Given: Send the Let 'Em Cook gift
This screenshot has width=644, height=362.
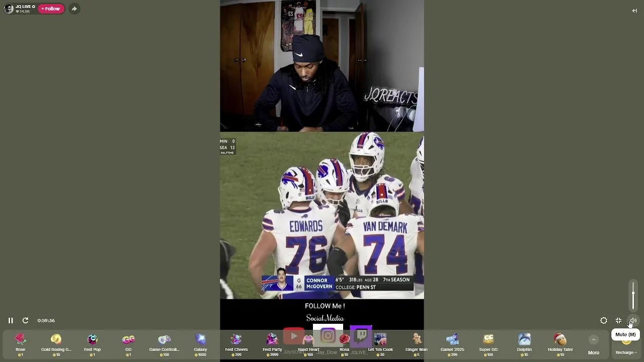Looking at the screenshot, I should point(380,345).
